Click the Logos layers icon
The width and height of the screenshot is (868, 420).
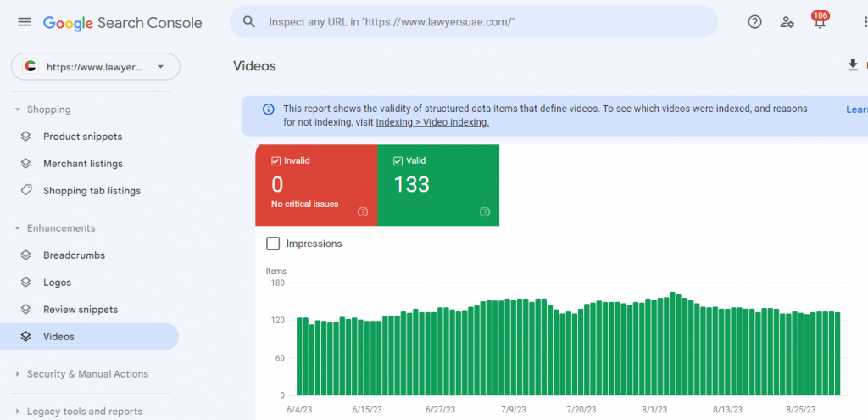pyautogui.click(x=25, y=282)
